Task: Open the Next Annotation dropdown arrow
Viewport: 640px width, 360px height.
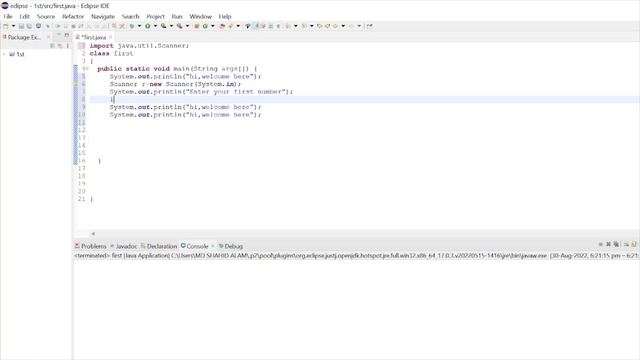Action: 296,26
